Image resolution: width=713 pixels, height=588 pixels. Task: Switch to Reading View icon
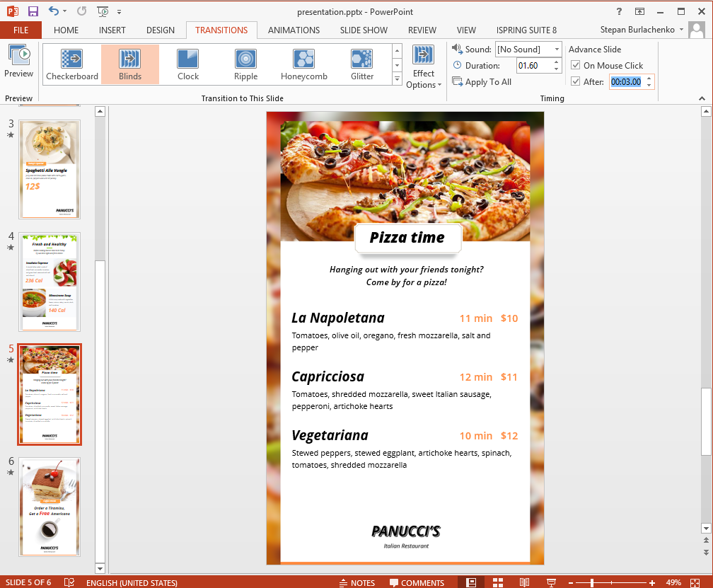click(x=524, y=582)
